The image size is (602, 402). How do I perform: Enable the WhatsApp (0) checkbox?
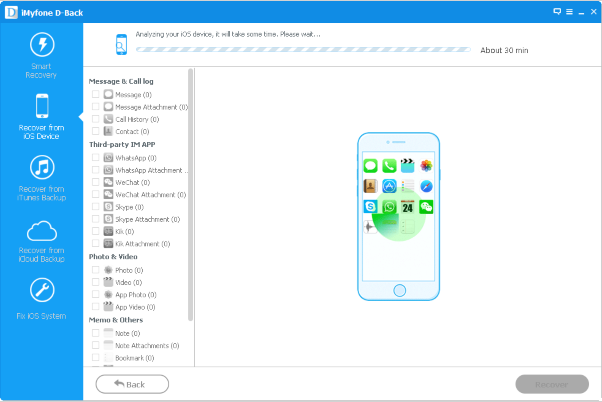tap(96, 158)
